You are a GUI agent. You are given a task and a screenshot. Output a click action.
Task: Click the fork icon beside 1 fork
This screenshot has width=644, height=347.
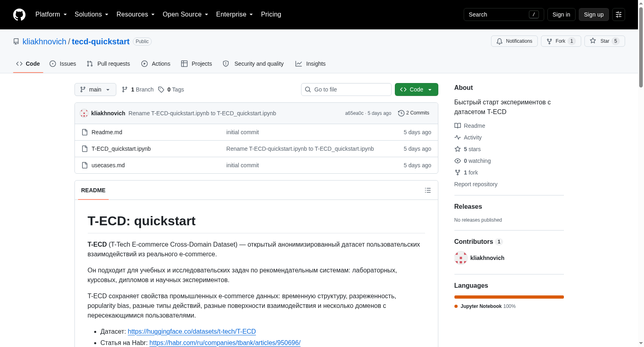[x=458, y=172]
